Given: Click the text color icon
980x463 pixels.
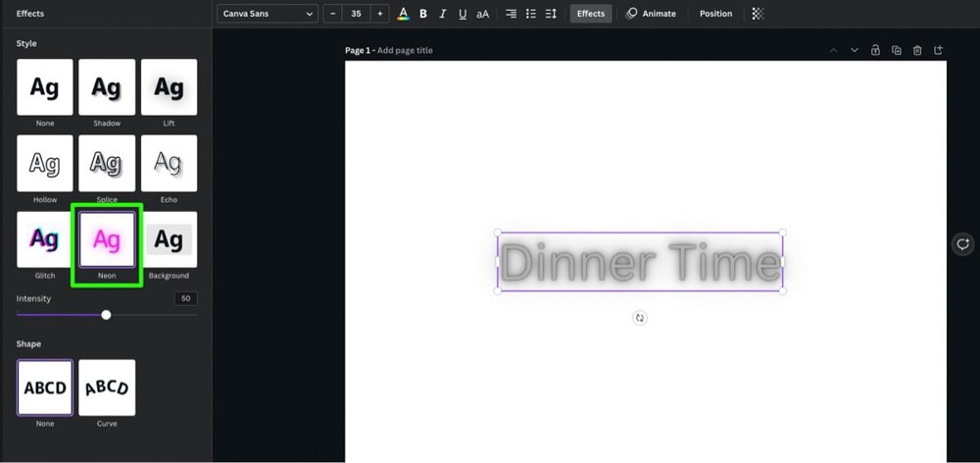Looking at the screenshot, I should pyautogui.click(x=404, y=14).
